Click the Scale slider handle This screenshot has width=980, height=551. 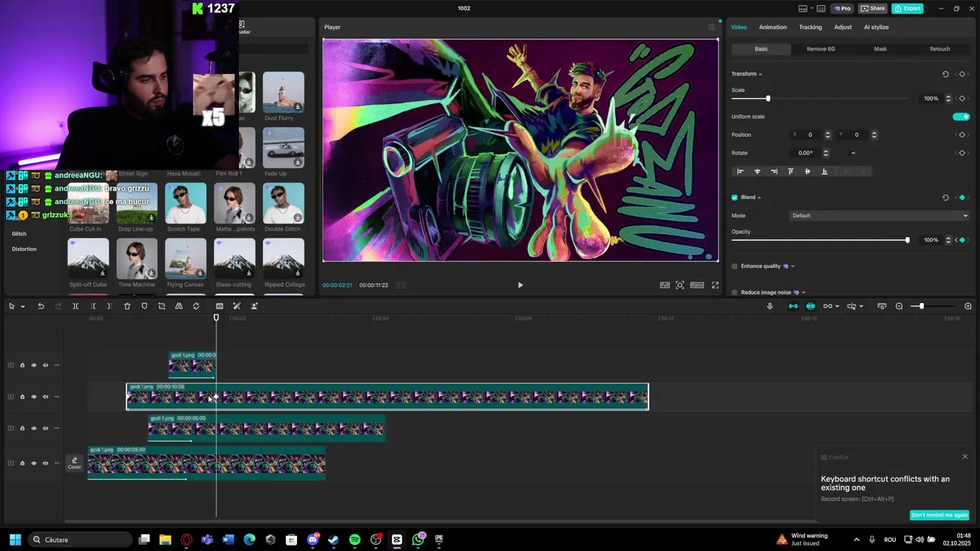[768, 98]
